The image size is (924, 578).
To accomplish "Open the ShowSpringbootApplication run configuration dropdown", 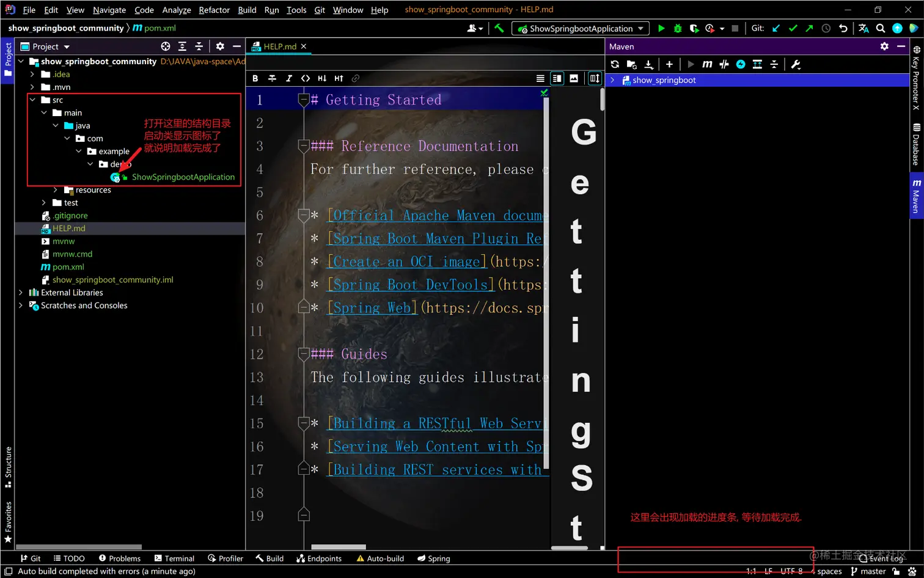I will pos(581,29).
